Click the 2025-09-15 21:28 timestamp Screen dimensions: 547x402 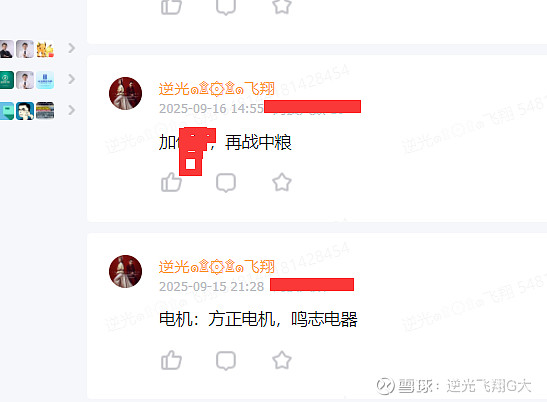(211, 286)
